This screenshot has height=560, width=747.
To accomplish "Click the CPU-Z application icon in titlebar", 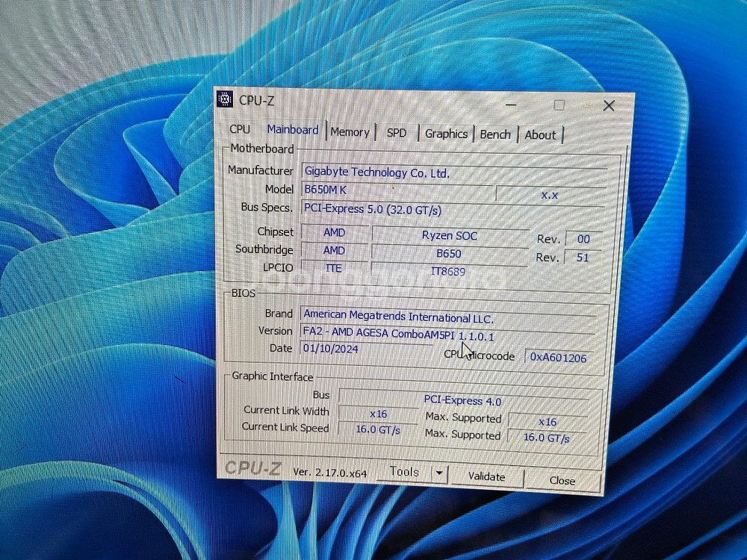I will (225, 99).
